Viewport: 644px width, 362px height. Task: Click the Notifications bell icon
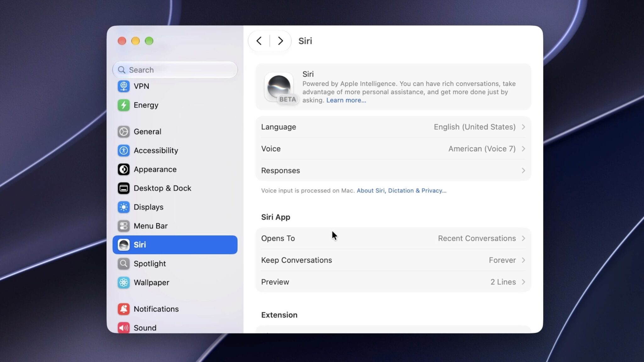tap(124, 309)
